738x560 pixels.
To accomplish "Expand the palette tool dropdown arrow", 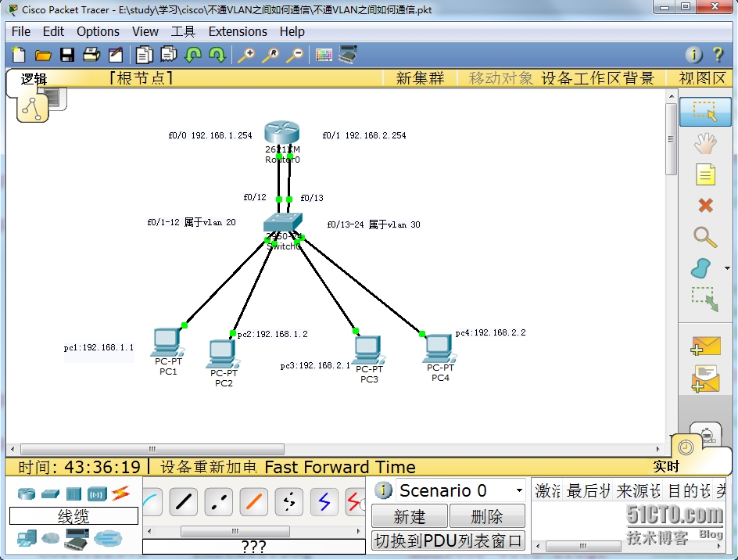I will click(x=727, y=268).
